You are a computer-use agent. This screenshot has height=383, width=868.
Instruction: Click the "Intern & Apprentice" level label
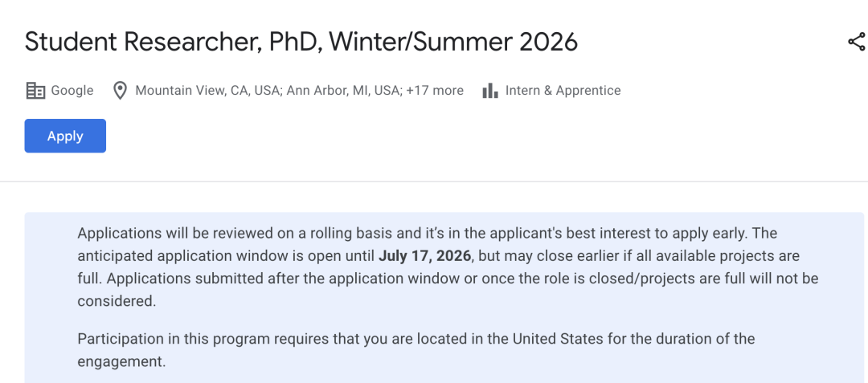pos(563,91)
